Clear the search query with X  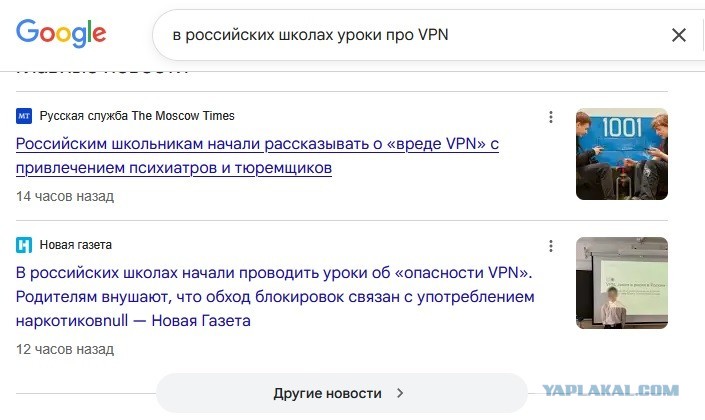[678, 35]
